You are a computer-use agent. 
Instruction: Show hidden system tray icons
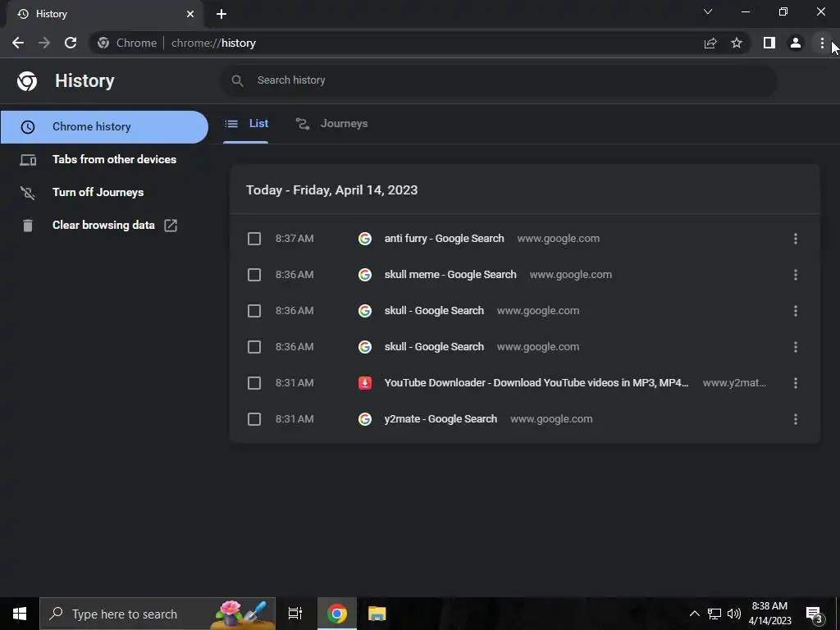click(x=694, y=614)
